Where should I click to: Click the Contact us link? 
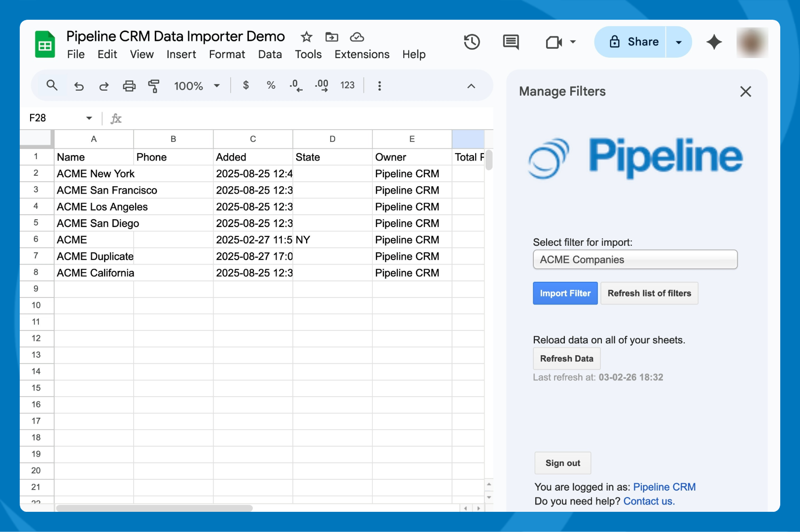(x=649, y=501)
